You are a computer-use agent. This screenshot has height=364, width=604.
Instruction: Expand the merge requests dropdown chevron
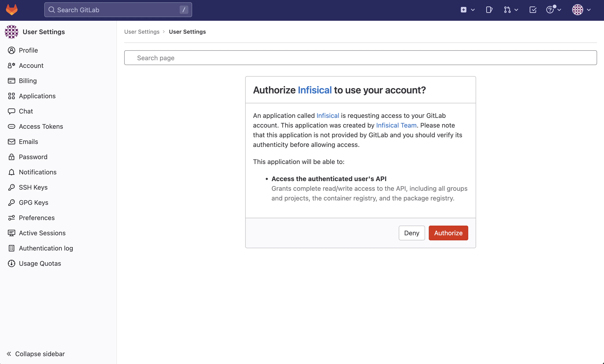(516, 10)
